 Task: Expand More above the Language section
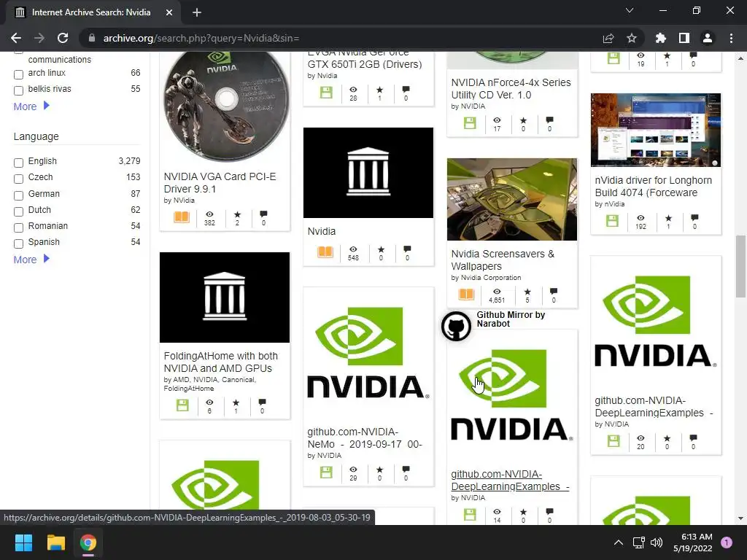[31, 106]
